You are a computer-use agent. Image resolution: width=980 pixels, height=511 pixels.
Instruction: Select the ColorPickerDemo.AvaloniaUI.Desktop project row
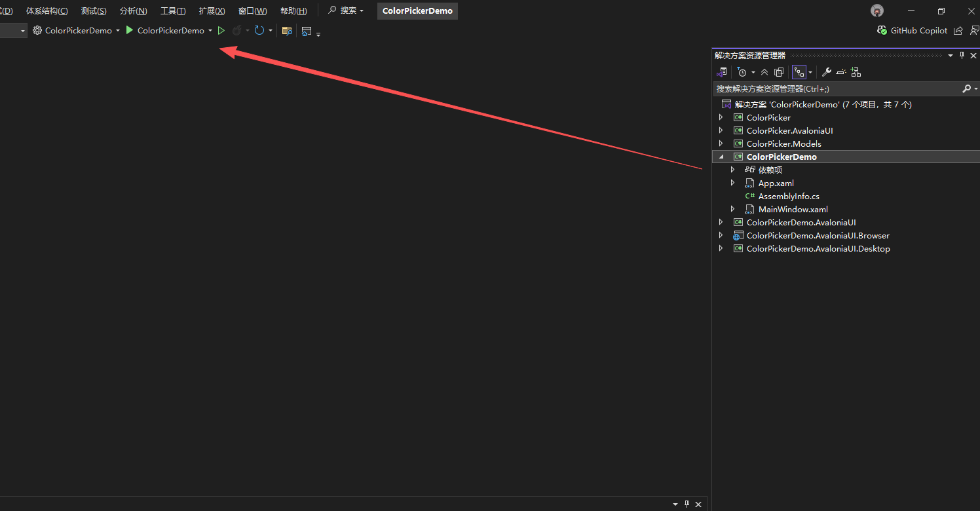[845, 248]
